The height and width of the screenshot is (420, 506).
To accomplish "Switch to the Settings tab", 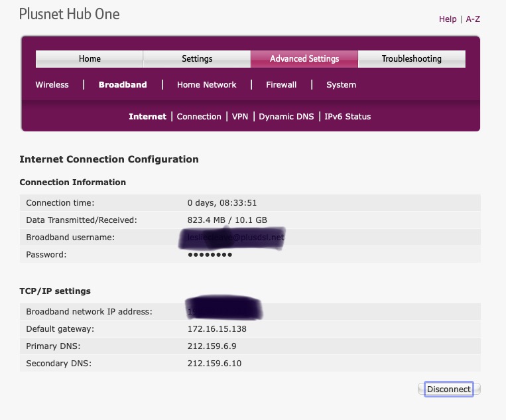I will 197,59.
